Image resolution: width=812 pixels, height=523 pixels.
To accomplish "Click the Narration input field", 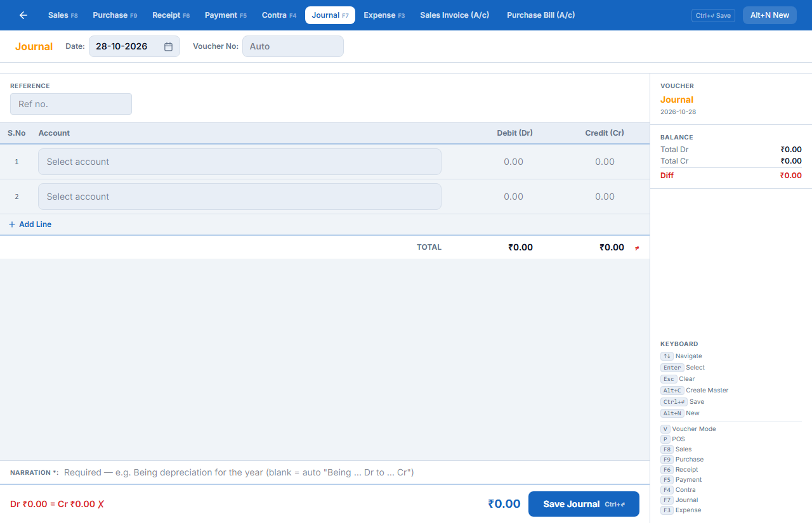I will click(x=351, y=472).
